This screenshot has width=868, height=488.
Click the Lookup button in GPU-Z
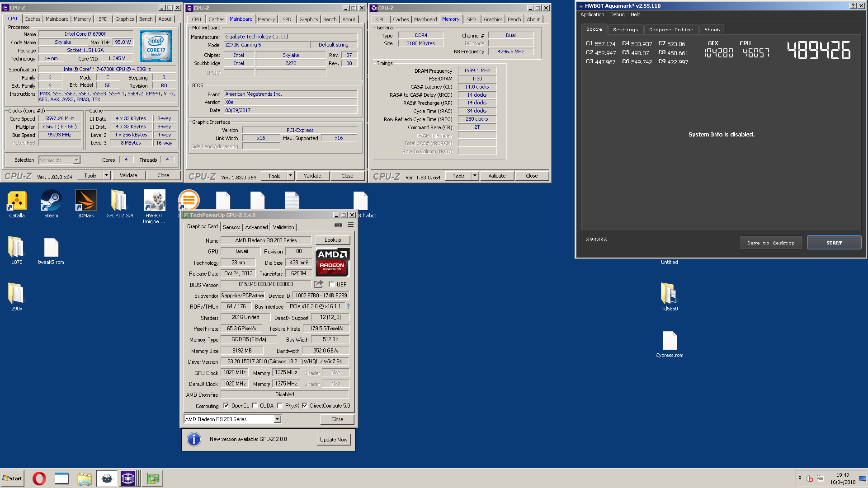[x=333, y=240]
